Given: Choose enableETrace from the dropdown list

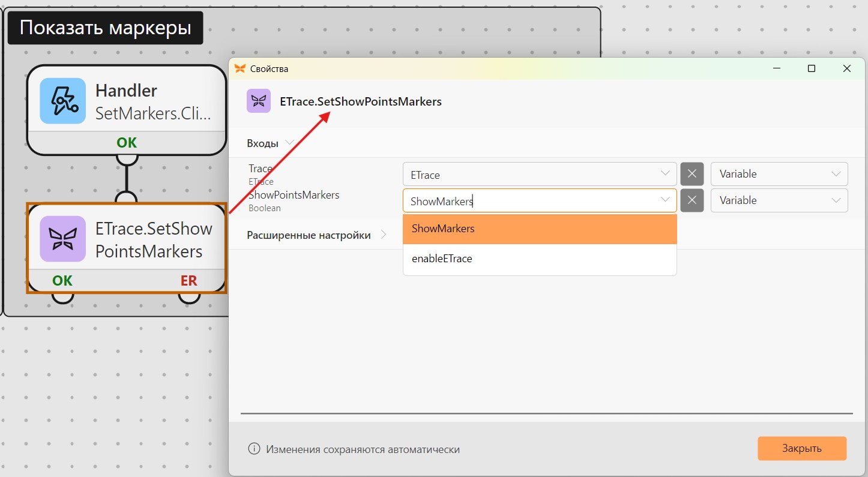Looking at the screenshot, I should click(x=540, y=259).
